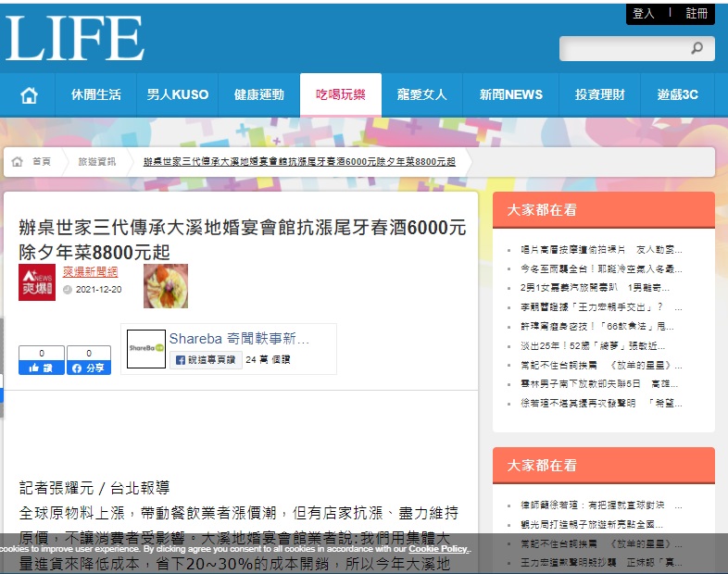
Task: Open the 男人KUSO menu tab
Action: (x=178, y=94)
